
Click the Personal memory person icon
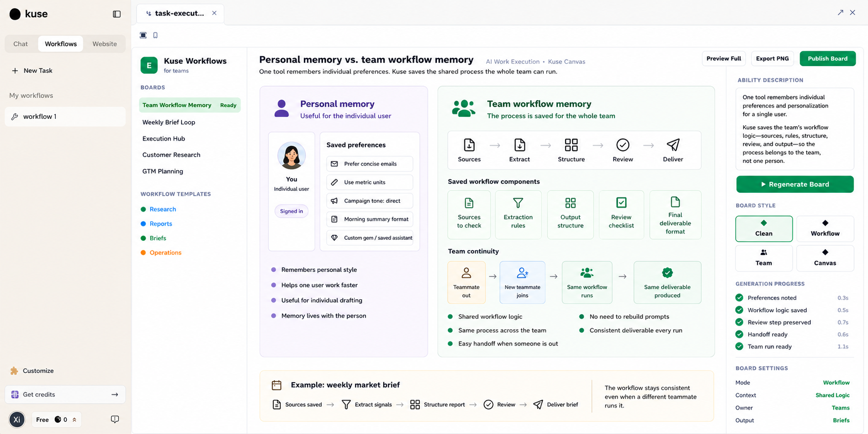(x=281, y=109)
